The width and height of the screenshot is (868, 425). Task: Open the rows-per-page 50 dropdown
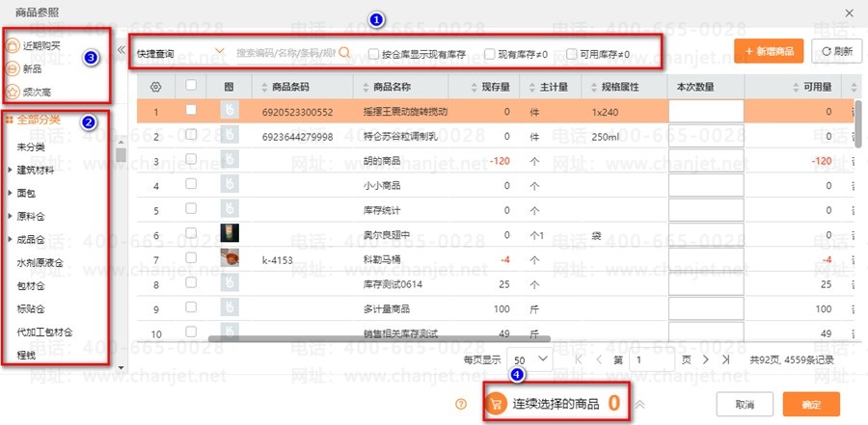pos(529,359)
